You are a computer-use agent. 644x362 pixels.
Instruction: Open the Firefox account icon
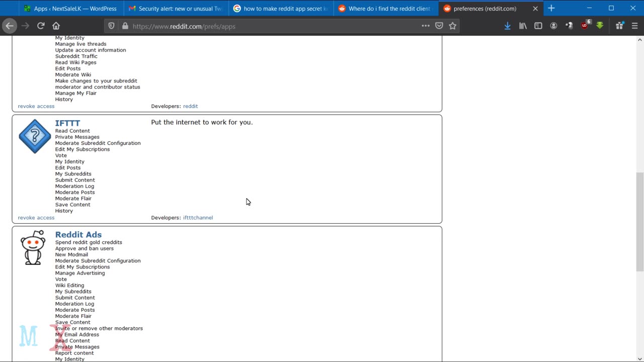click(553, 26)
